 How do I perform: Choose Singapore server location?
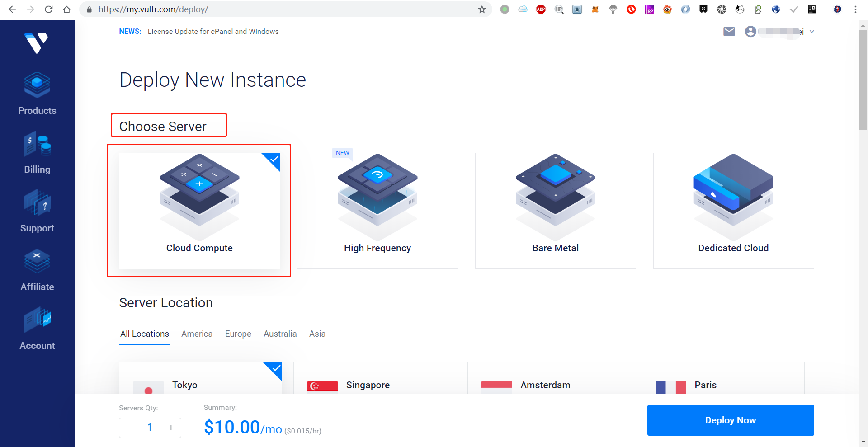click(375, 378)
